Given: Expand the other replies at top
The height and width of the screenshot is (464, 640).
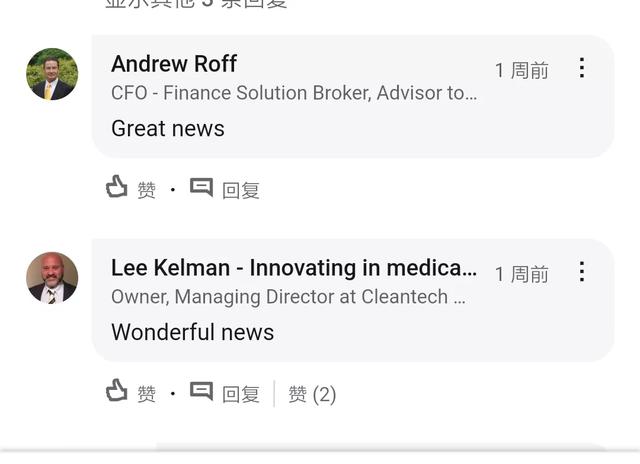Looking at the screenshot, I should click(x=196, y=4).
